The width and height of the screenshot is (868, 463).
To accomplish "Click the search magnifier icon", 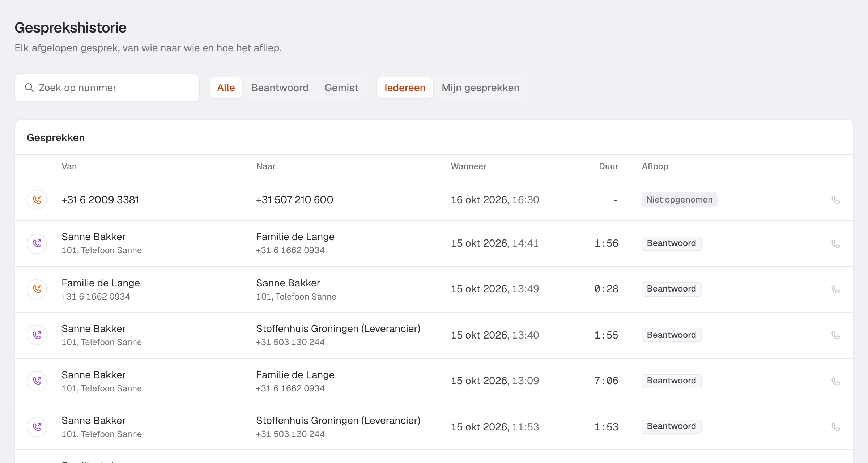I will pos(29,88).
